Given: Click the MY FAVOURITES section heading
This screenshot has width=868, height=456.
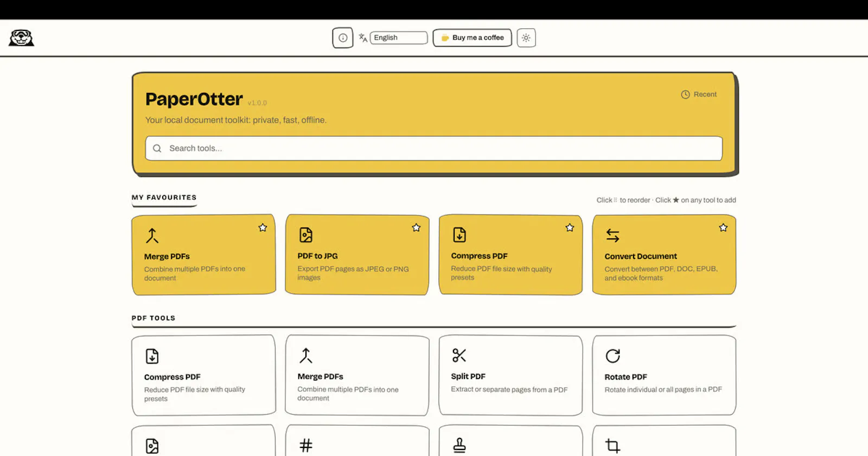Looking at the screenshot, I should click(x=164, y=198).
